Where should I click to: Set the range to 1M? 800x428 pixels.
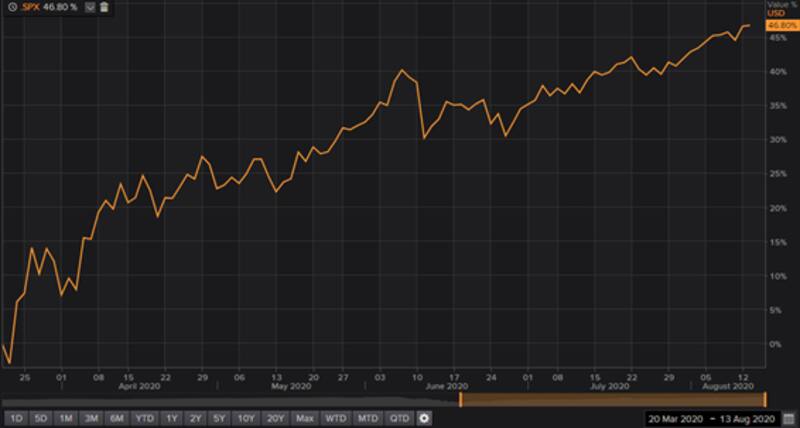66,417
